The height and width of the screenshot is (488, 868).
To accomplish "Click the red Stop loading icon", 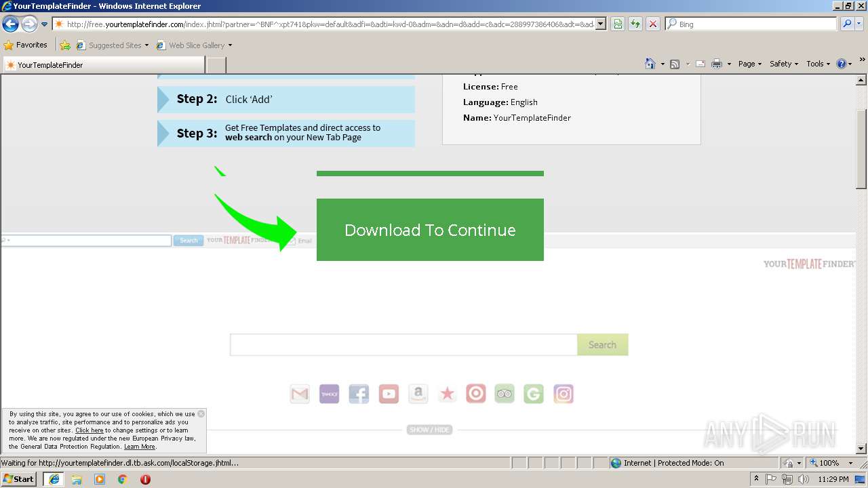I will (x=653, y=24).
